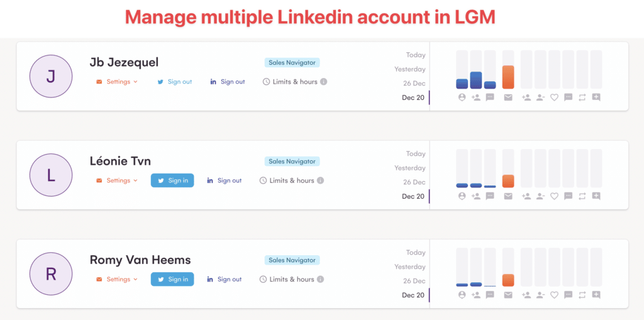
Task: Click the chat bubble between heart and retweet in Romy's row
Action: 569,294
